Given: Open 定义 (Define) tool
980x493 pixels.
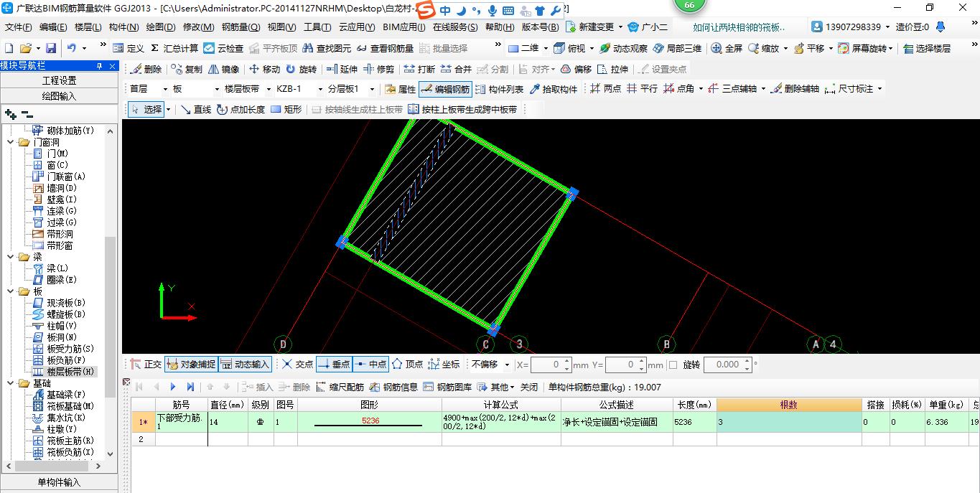Looking at the screenshot, I should (x=129, y=48).
